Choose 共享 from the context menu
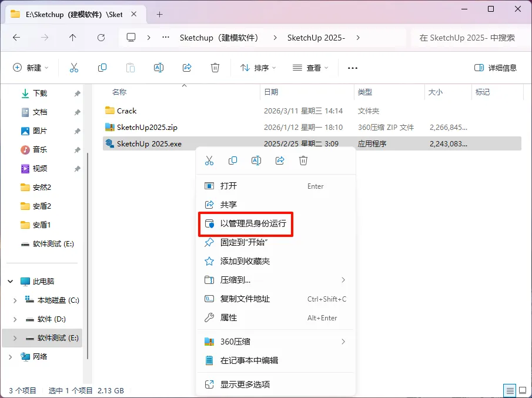This screenshot has width=532, height=398. (x=276, y=205)
